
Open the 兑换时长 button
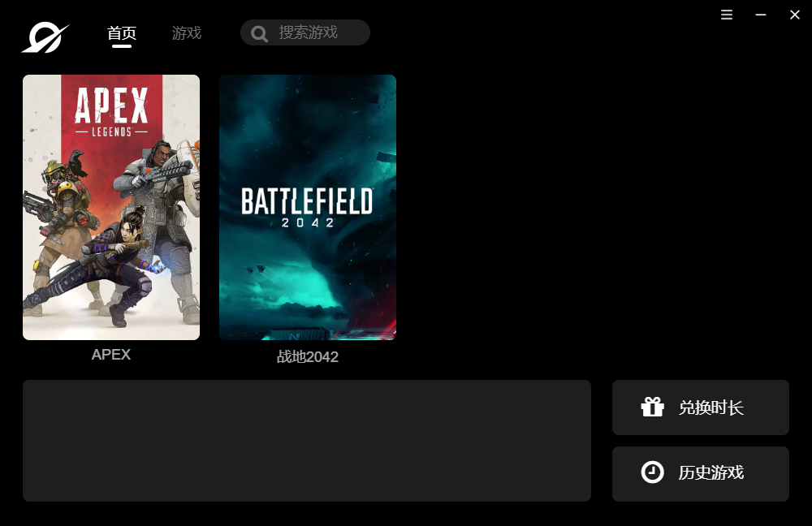(x=701, y=407)
